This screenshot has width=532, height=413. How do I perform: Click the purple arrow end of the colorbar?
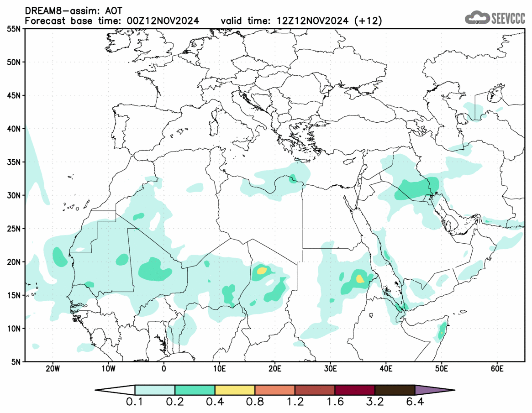pyautogui.click(x=434, y=390)
